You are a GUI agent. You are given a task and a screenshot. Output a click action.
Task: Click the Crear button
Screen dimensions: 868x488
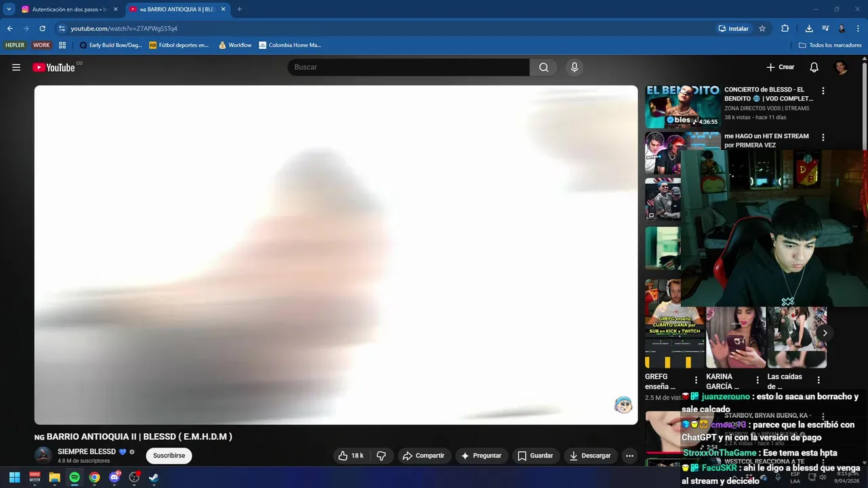pyautogui.click(x=780, y=67)
